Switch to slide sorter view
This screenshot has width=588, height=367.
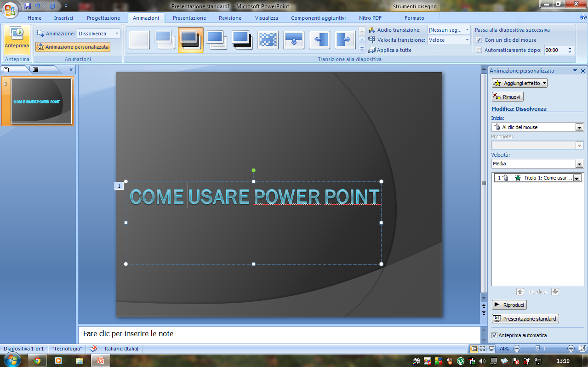coord(483,349)
